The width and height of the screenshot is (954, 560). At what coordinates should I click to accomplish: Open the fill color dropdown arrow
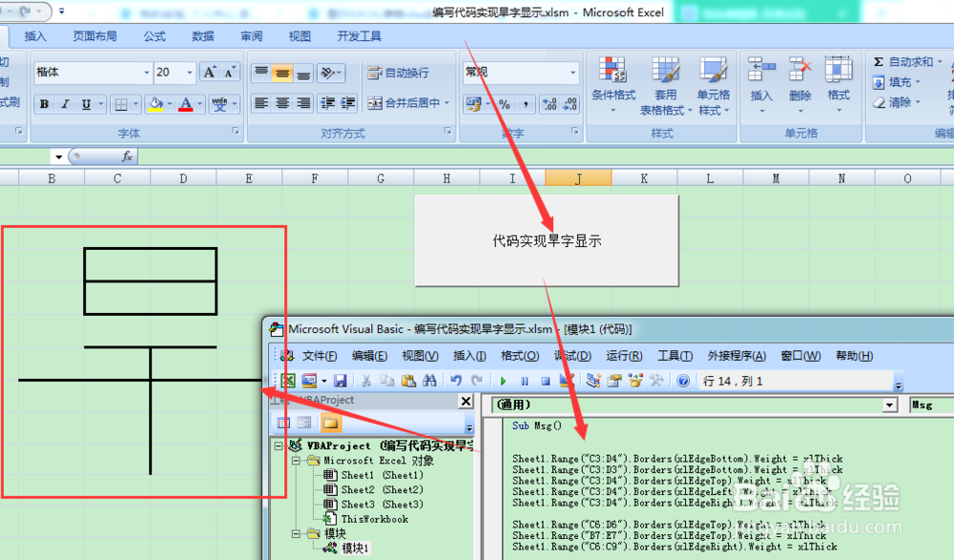point(169,104)
